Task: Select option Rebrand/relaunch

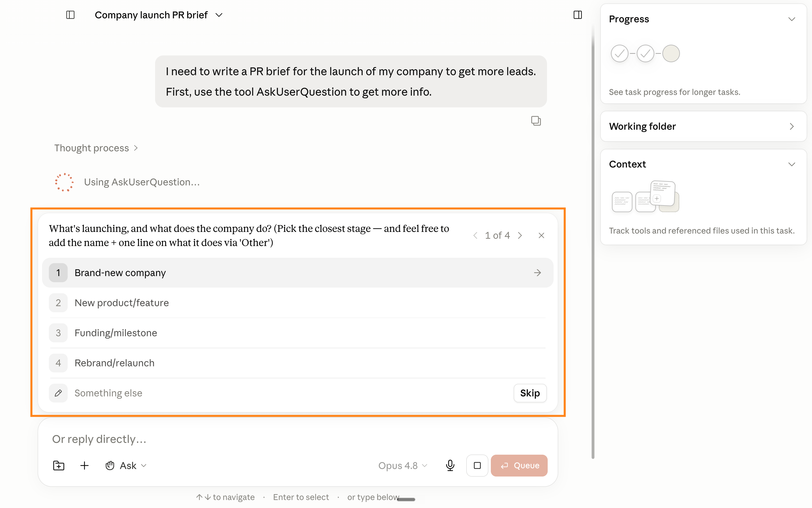Action: [x=298, y=363]
